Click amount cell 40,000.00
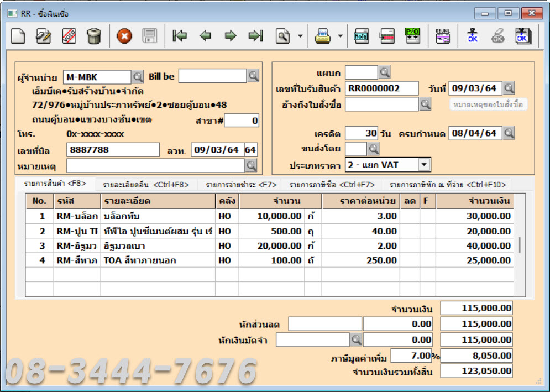This screenshot has height=392, width=550. (x=475, y=246)
